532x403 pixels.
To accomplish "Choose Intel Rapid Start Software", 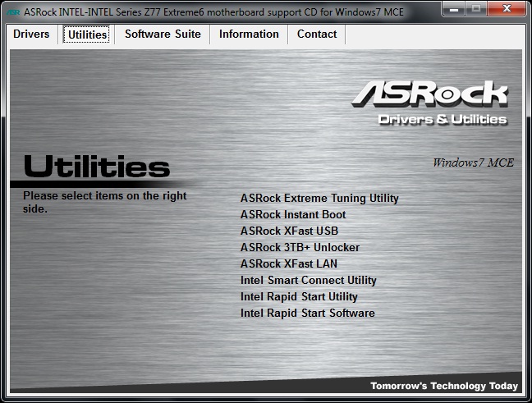I will 307,313.
